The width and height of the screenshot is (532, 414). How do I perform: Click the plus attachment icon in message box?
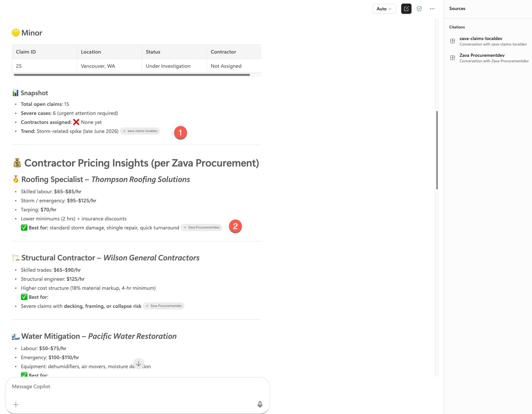(16, 404)
